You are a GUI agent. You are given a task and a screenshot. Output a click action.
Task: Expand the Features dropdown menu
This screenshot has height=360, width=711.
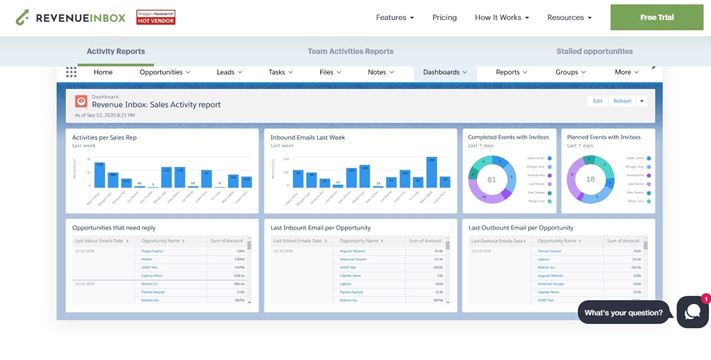click(394, 18)
